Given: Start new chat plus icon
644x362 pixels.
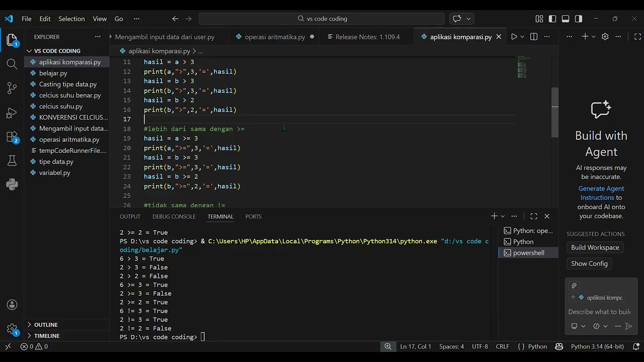Looking at the screenshot, I should [x=585, y=37].
